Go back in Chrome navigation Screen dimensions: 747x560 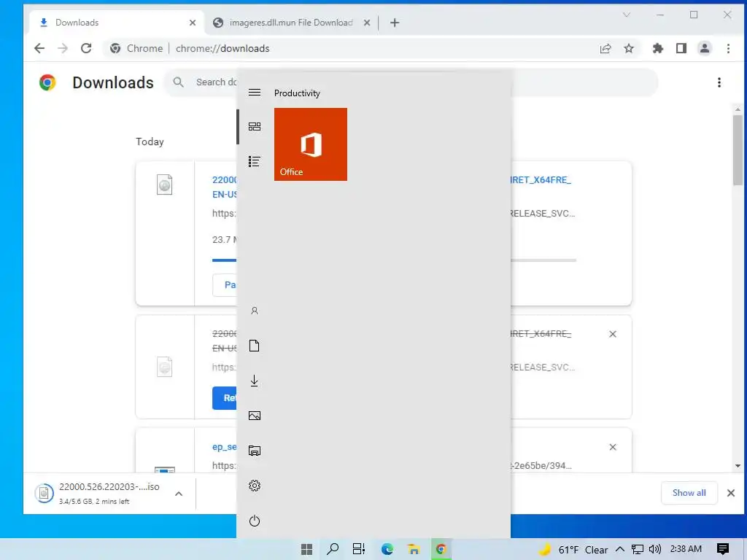click(x=39, y=48)
